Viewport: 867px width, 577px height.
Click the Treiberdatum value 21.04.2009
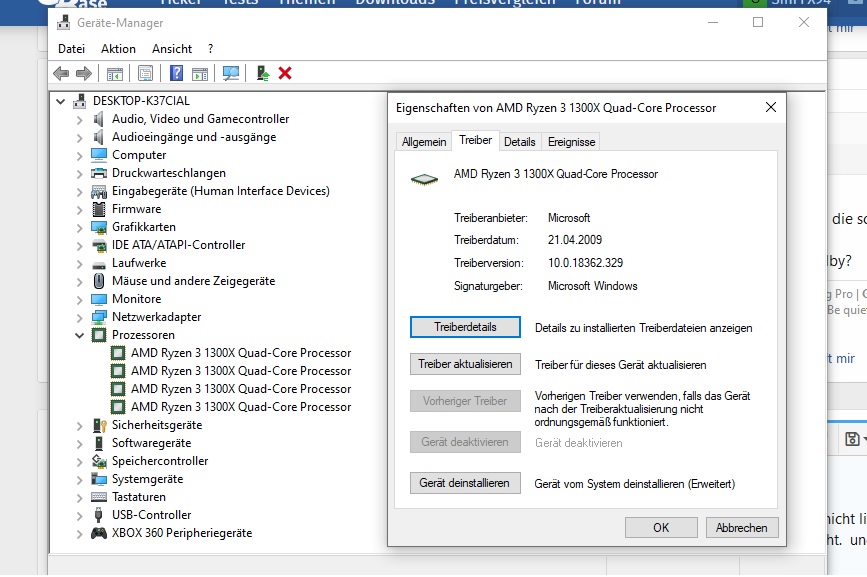tap(574, 240)
